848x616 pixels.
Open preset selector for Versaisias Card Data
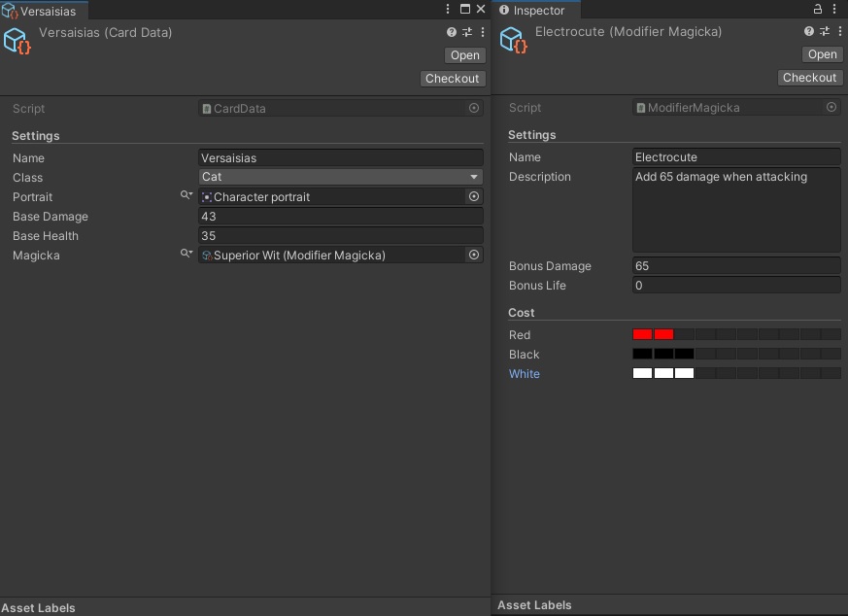pyautogui.click(x=466, y=32)
